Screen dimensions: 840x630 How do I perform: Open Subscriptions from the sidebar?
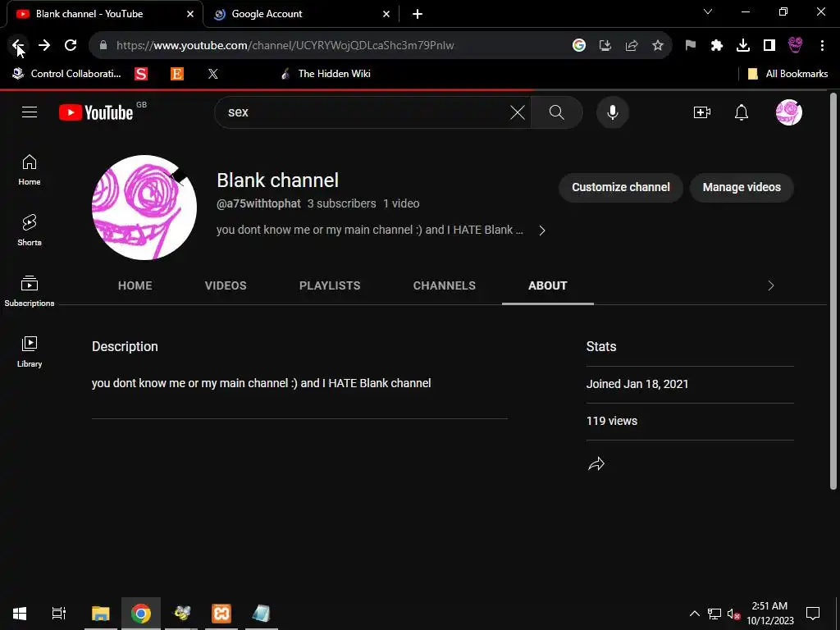(30, 291)
